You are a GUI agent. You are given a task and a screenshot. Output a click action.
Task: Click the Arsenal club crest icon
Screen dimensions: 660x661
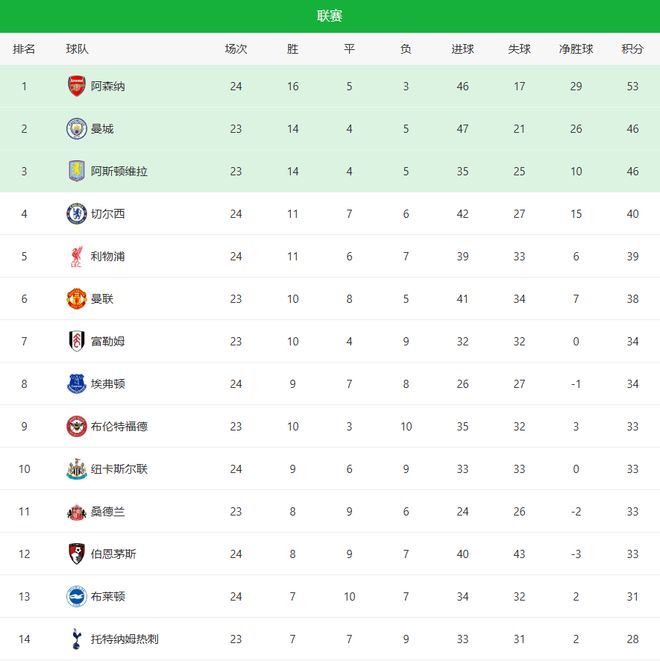pyautogui.click(x=76, y=86)
